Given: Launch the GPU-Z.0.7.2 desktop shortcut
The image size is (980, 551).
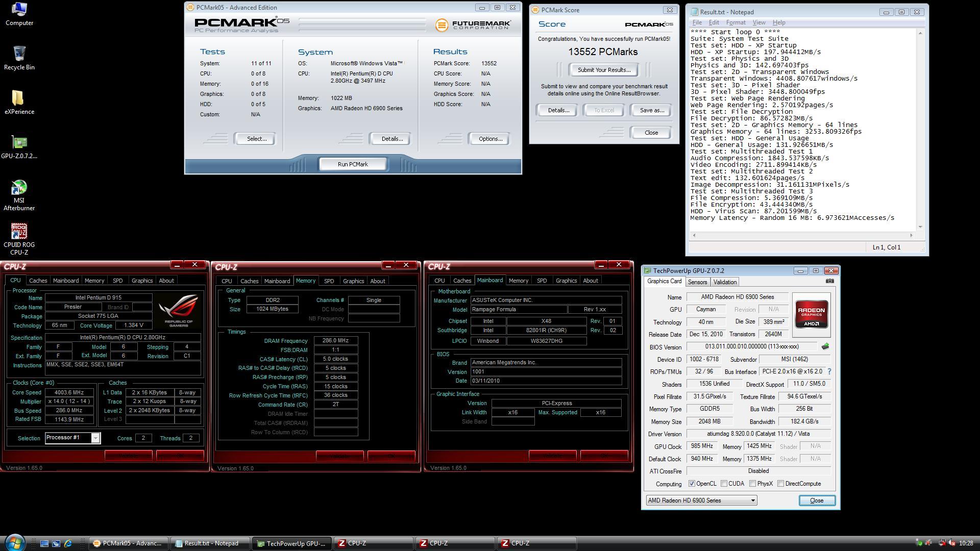Looking at the screenshot, I should coord(19,147).
